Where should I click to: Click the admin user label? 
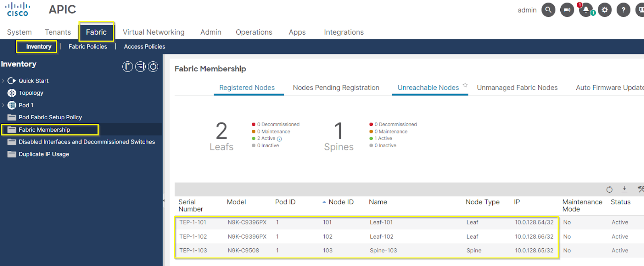pyautogui.click(x=527, y=10)
